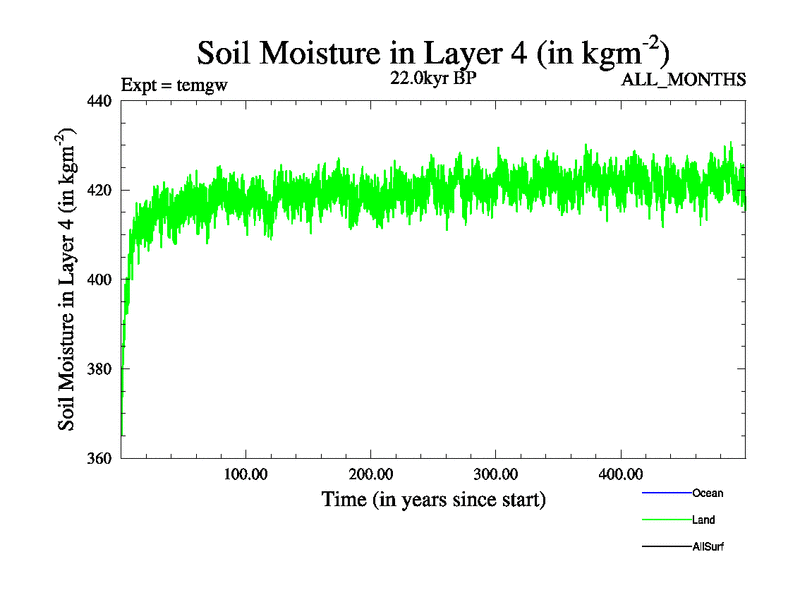
Task: Click the ALL_MONTHS label
Action: coord(684,81)
